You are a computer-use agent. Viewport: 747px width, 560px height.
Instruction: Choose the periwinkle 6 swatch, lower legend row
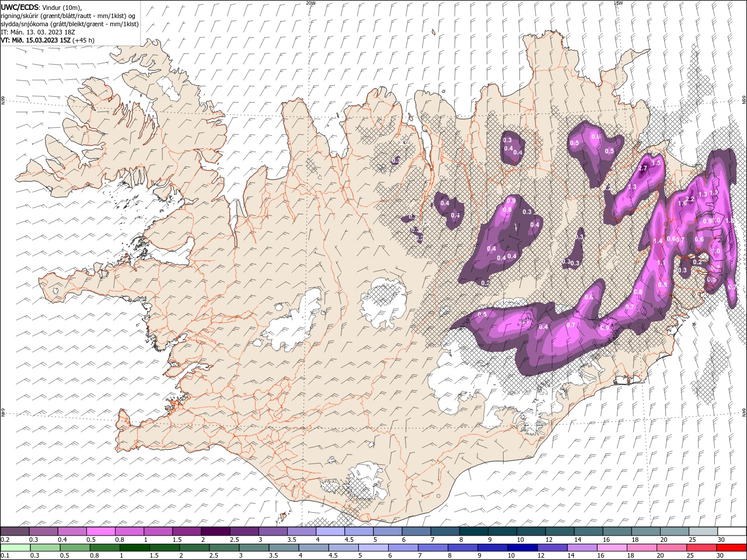pyautogui.click(x=403, y=547)
